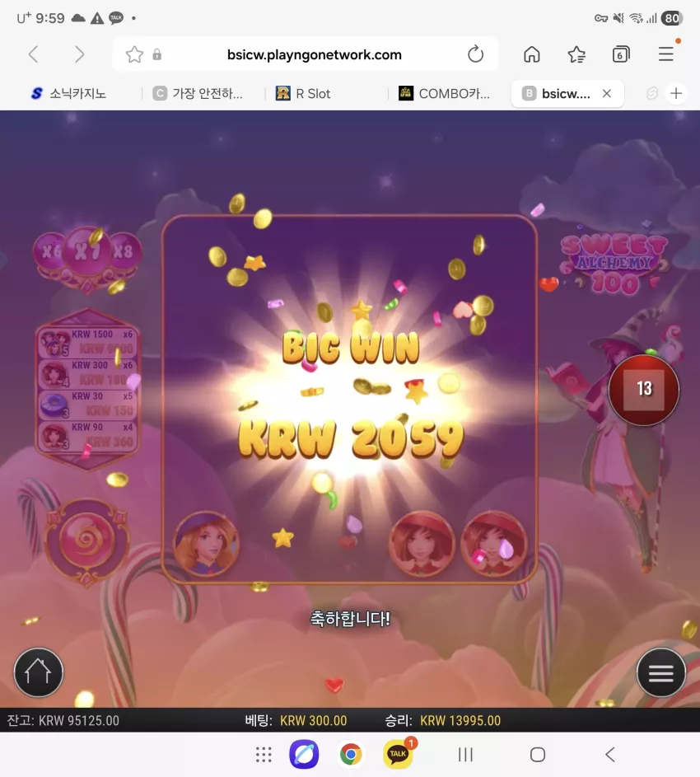
Task: Tap the lock icon in address bar
Action: click(157, 54)
